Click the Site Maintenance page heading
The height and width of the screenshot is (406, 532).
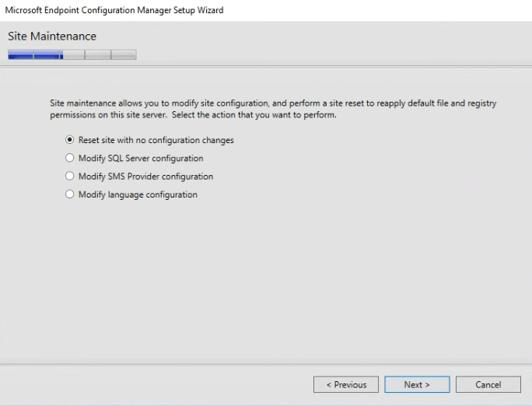pyautogui.click(x=52, y=37)
